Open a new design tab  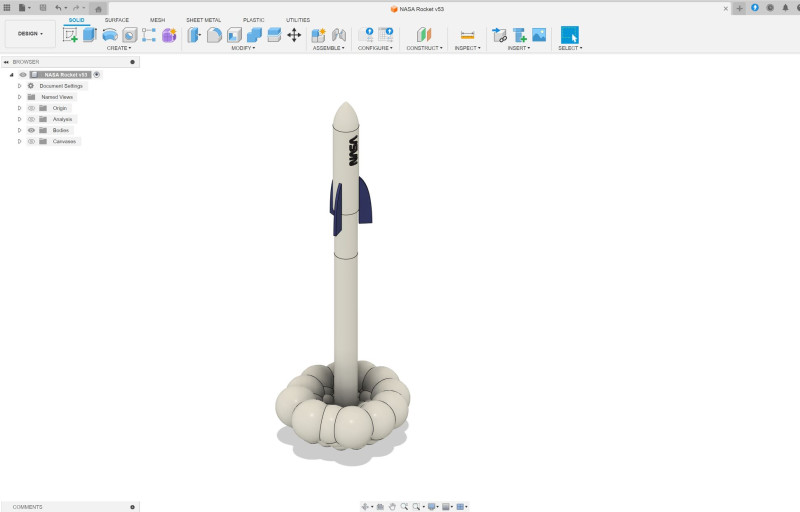(739, 9)
